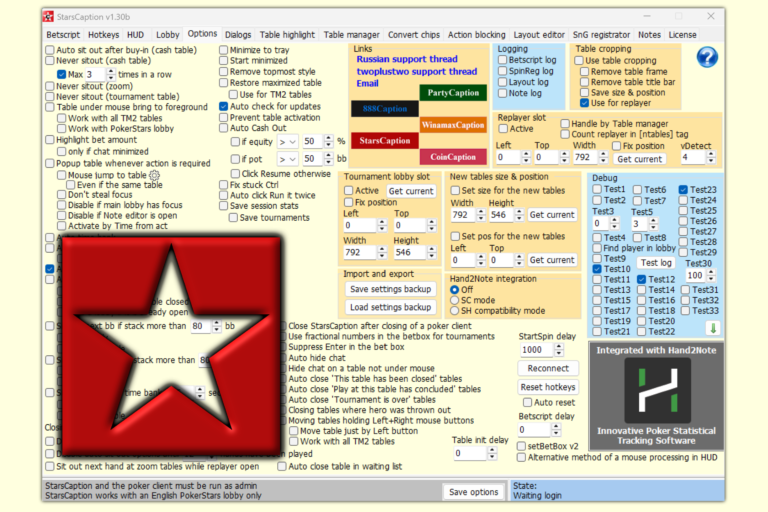The height and width of the screenshot is (512, 768).
Task: Adjust the Test30 value spinner
Action: (712, 275)
